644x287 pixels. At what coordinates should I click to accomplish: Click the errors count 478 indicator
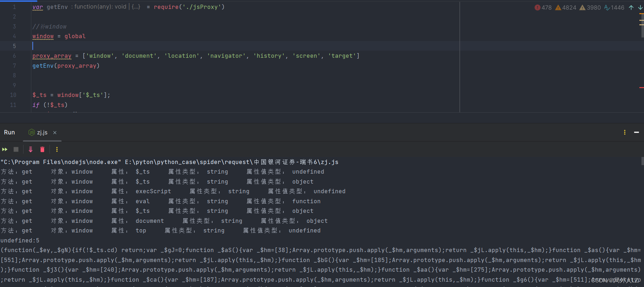coord(543,7)
